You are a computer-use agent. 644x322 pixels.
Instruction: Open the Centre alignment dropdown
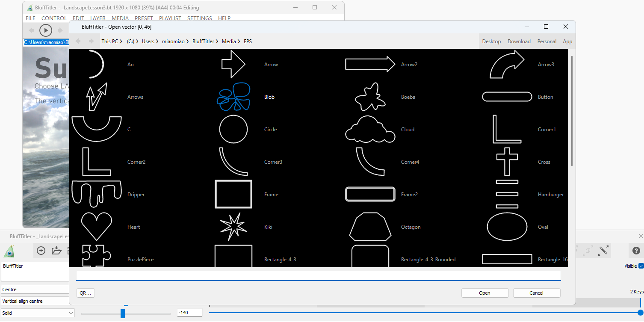[35, 290]
